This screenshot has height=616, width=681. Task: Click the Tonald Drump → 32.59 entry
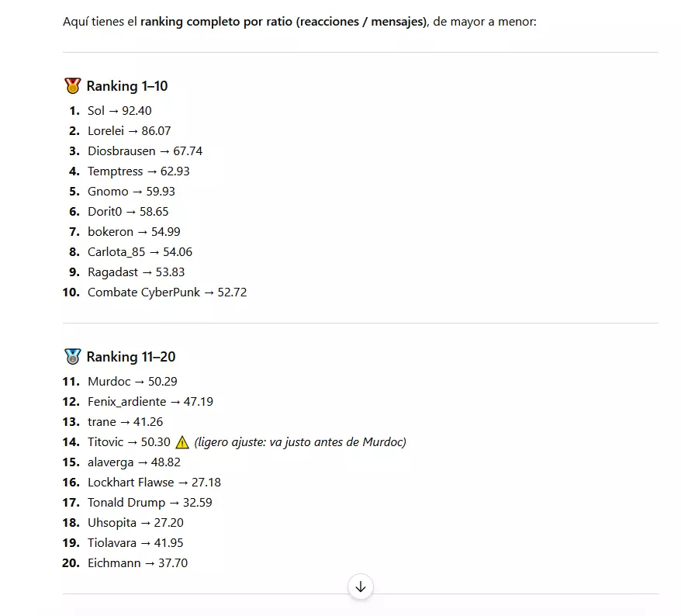coord(150,503)
